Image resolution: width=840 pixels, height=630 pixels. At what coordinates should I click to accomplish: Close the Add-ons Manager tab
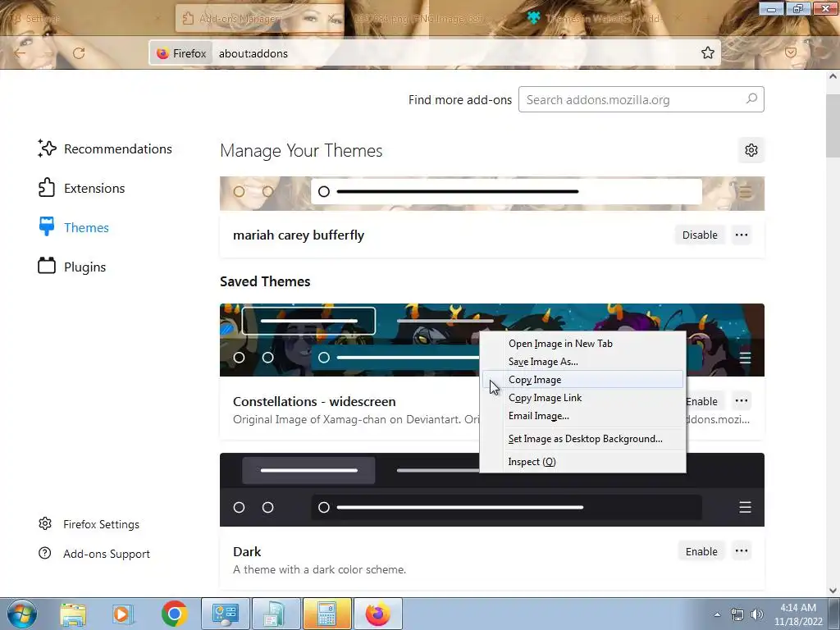click(333, 19)
